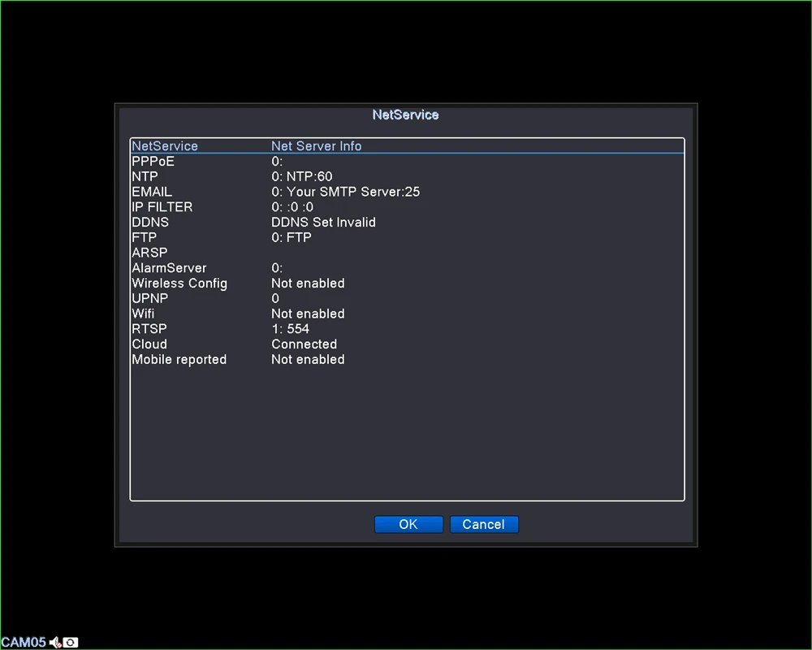Click the Cancel button
812x650 pixels.
coord(484,524)
